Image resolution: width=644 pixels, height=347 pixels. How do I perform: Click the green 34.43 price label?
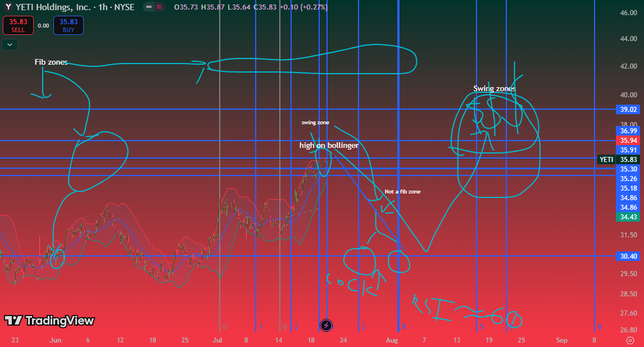coord(628,217)
